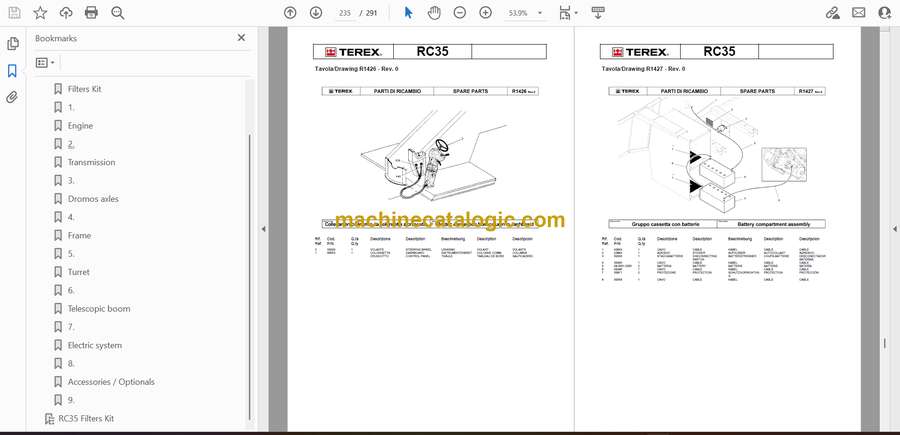
Task: Click the Tavola/Drawing R1426 heading text
Action: [356, 69]
